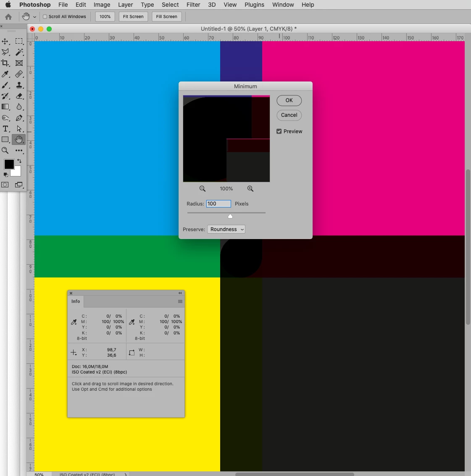Screen dimensions: 471x476
Task: Click the 100% zoom button in options bar
Action: click(x=105, y=17)
